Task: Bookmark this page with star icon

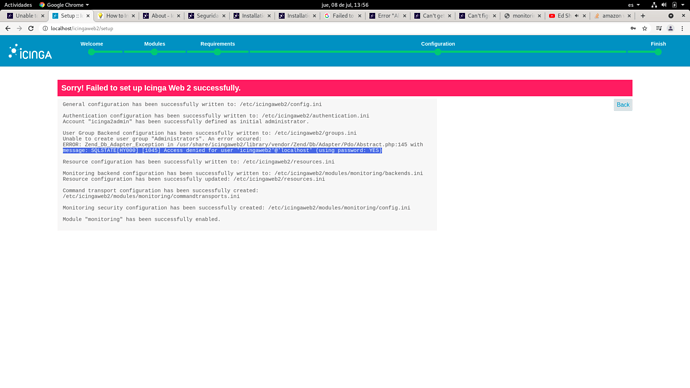Action: point(645,28)
